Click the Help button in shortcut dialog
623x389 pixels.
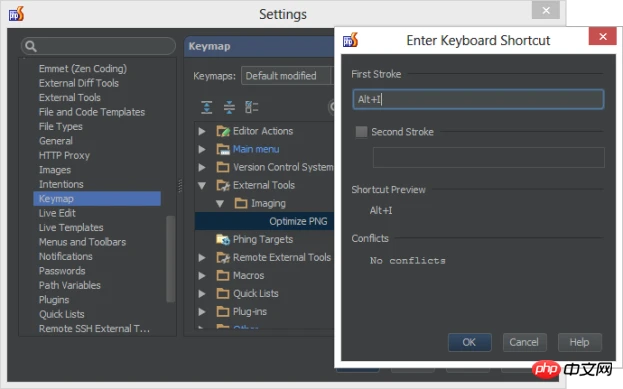580,342
